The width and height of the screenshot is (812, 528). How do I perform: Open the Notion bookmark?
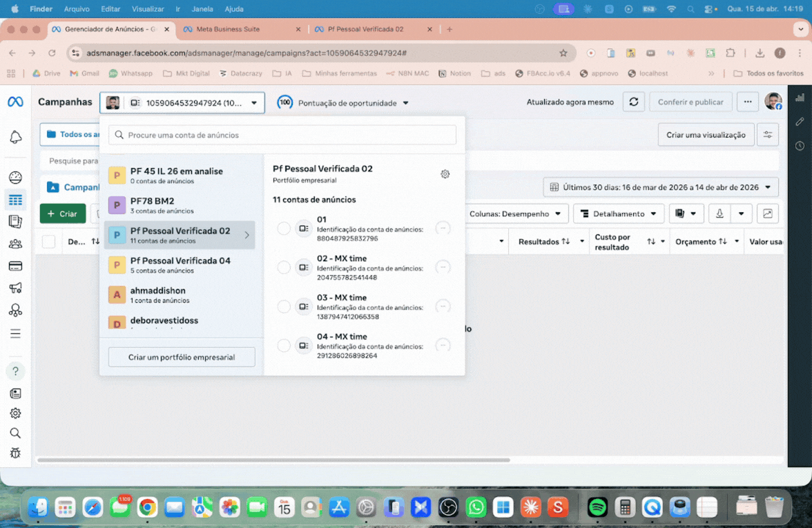pos(454,73)
